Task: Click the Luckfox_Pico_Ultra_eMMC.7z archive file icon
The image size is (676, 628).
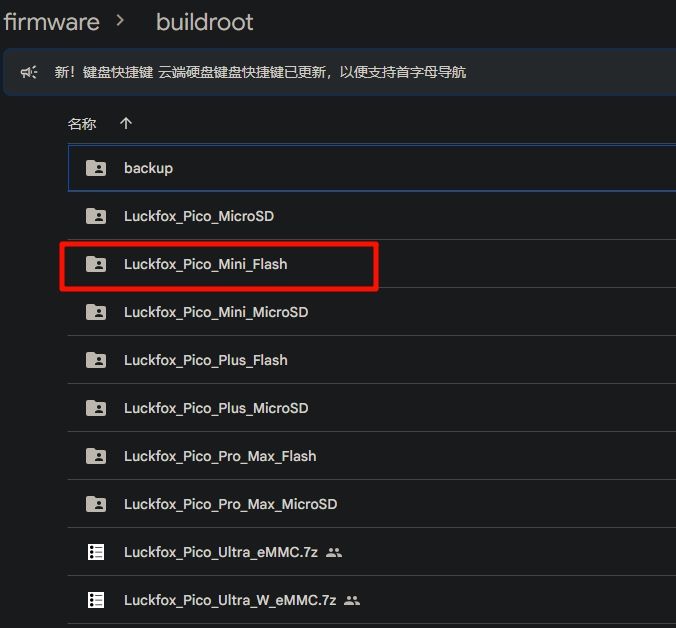Action: tap(96, 552)
